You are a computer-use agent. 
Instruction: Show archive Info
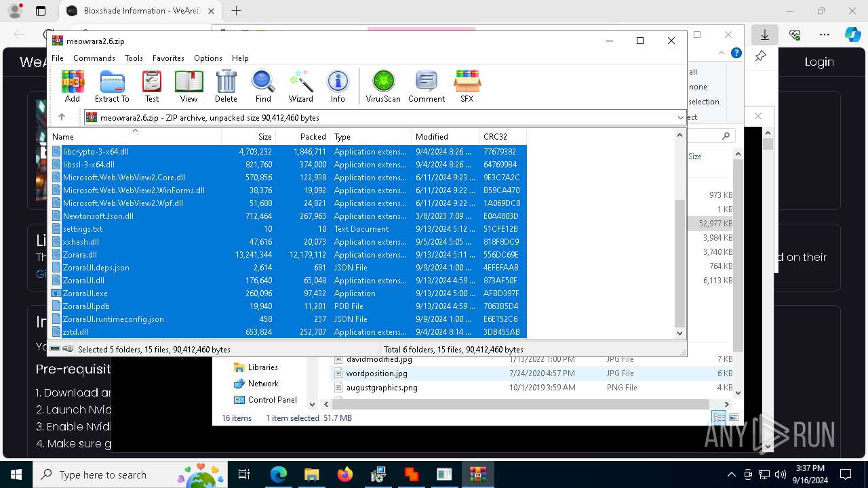tap(338, 86)
